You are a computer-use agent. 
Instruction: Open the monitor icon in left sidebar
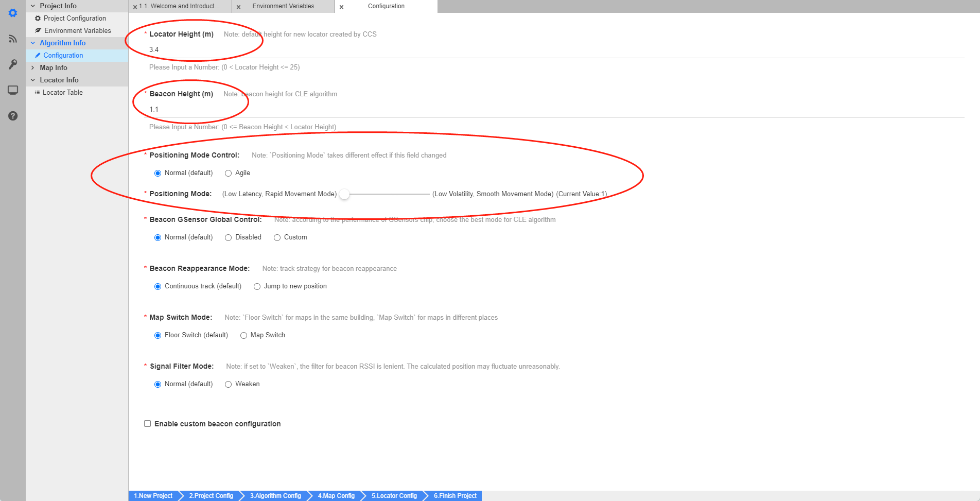point(13,90)
